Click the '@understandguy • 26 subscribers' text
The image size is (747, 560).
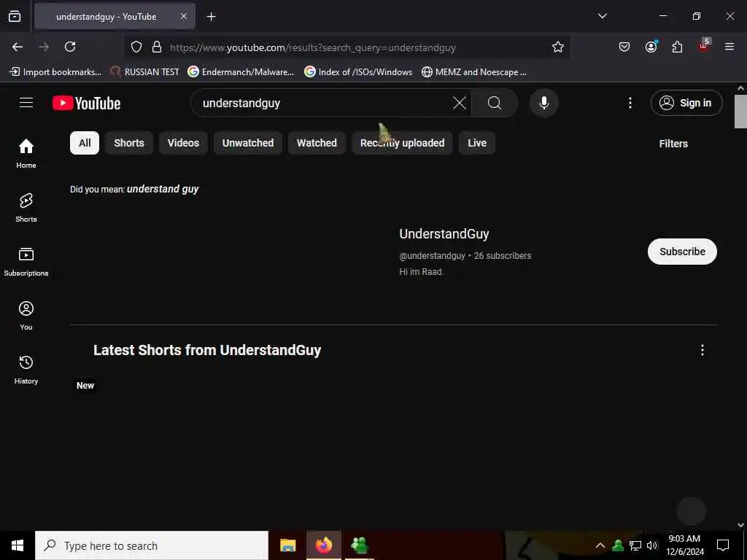(x=465, y=256)
